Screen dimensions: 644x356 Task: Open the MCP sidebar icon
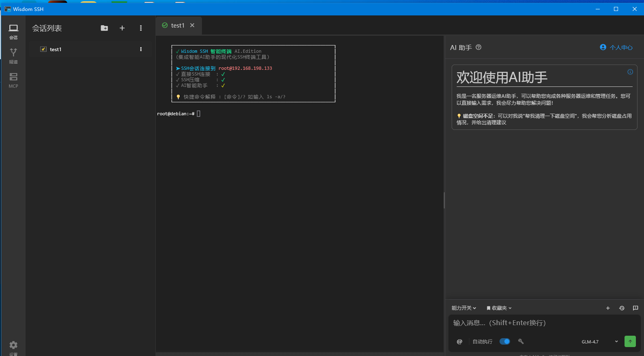(13, 80)
